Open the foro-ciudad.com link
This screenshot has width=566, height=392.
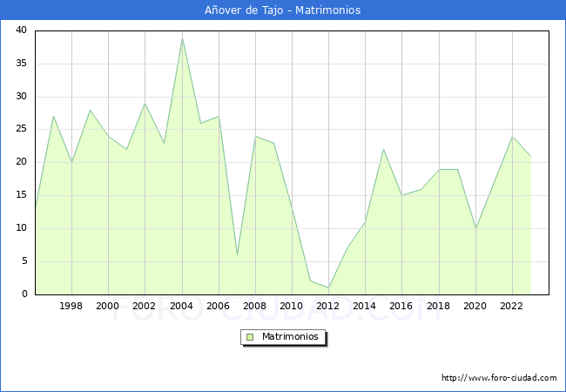click(x=499, y=378)
